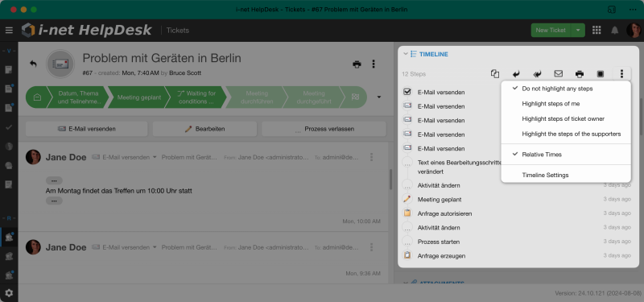
Task: Open E-Mail versenden dropdown in 10:00 AM message
Action: click(x=155, y=157)
